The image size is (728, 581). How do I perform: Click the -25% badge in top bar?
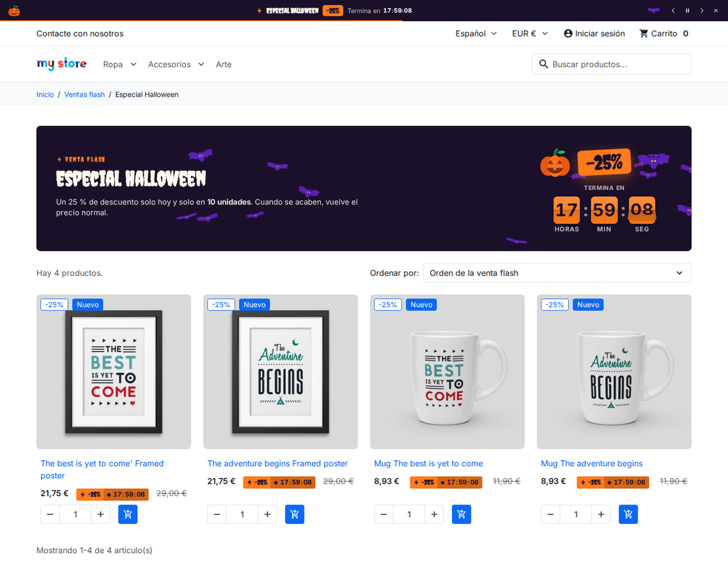(x=332, y=10)
